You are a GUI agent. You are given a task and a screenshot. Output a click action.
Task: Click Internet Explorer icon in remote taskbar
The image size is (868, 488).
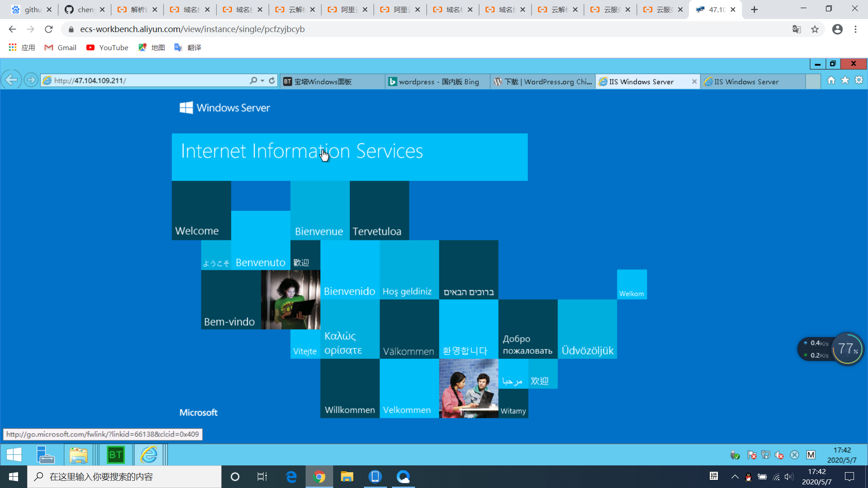(149, 455)
